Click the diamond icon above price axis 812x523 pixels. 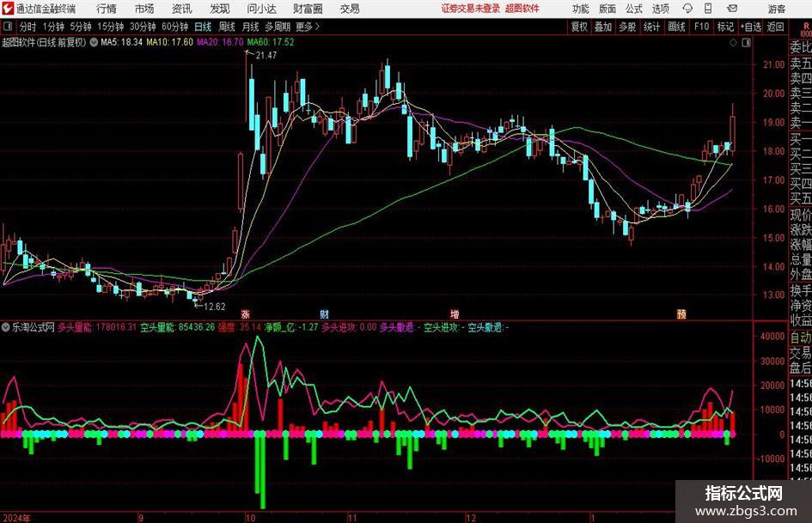pyautogui.click(x=733, y=43)
